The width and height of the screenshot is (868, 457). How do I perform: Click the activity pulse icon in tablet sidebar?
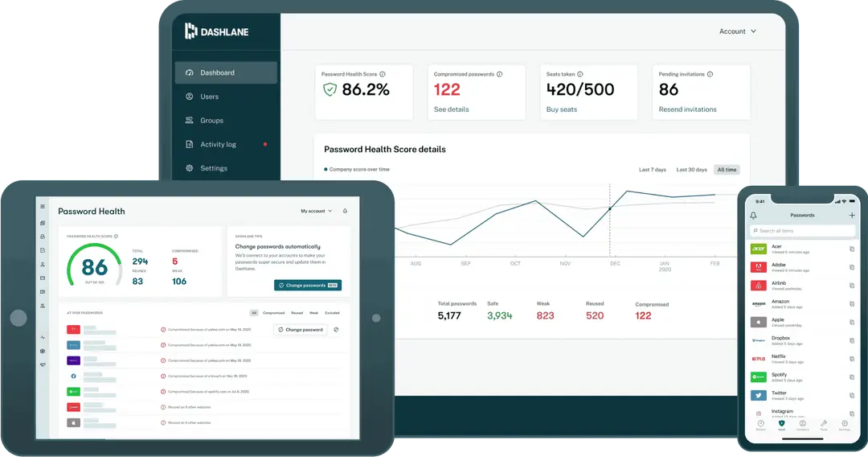pyautogui.click(x=43, y=337)
